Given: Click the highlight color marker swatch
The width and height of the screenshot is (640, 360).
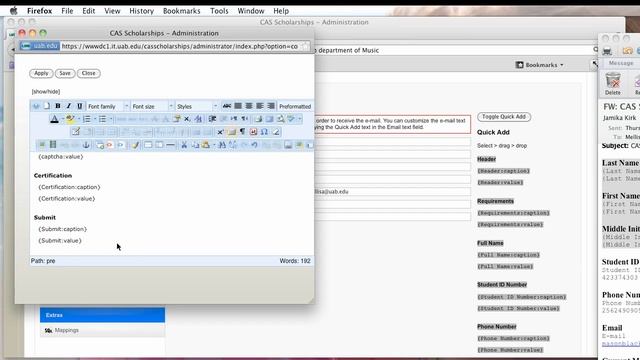Looking at the screenshot, I should point(70,119).
